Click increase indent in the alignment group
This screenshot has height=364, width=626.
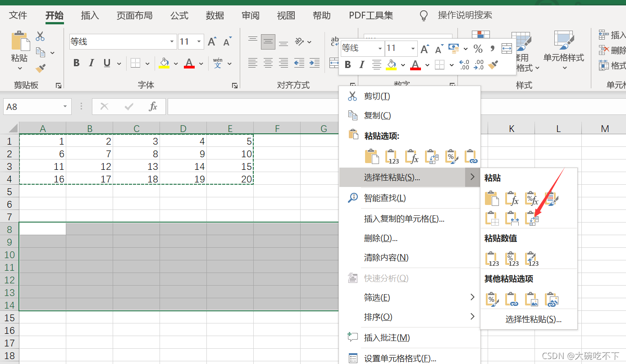coord(315,63)
